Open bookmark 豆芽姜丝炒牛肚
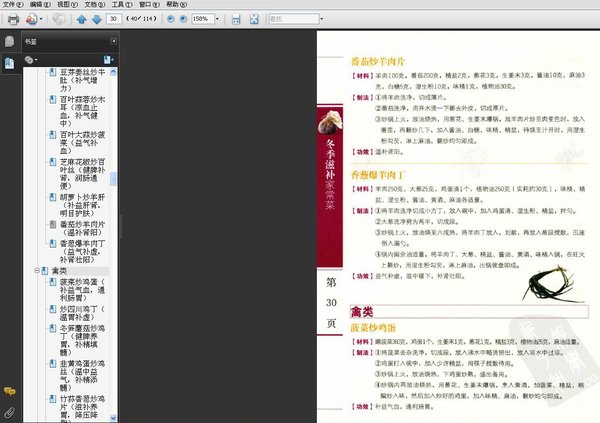The image size is (600, 423). 82,80
